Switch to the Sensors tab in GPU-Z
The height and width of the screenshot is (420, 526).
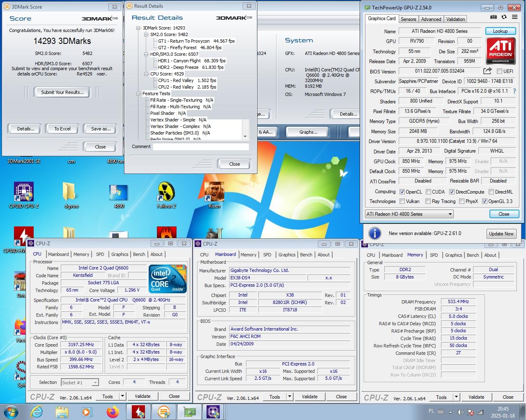click(408, 19)
